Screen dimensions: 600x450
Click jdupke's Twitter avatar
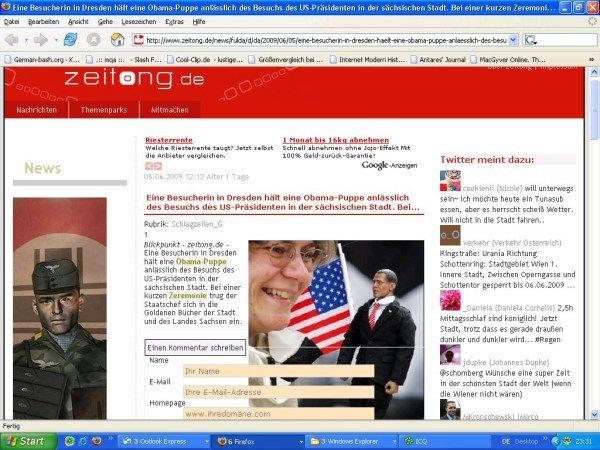pos(450,355)
